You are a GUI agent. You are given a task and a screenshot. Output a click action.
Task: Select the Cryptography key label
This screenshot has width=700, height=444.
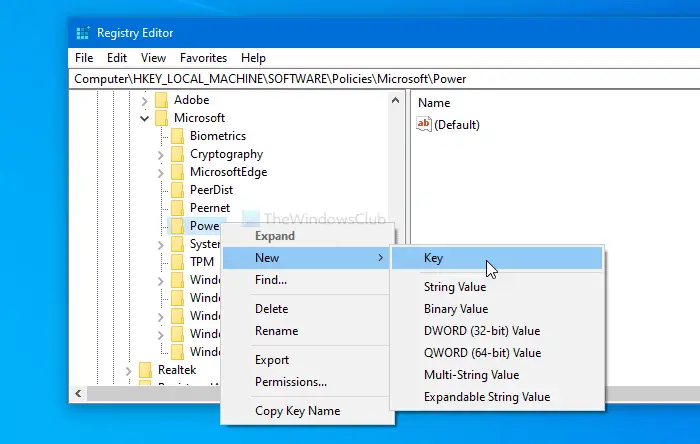point(226,154)
